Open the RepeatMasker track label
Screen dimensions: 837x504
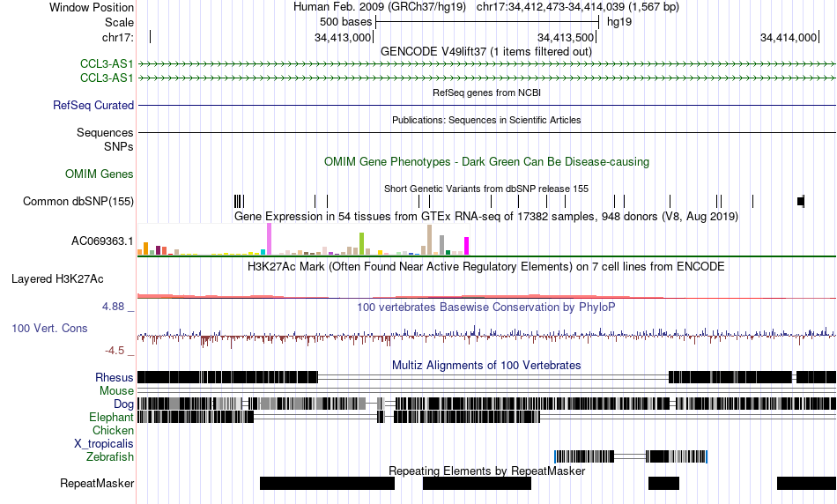(97, 483)
